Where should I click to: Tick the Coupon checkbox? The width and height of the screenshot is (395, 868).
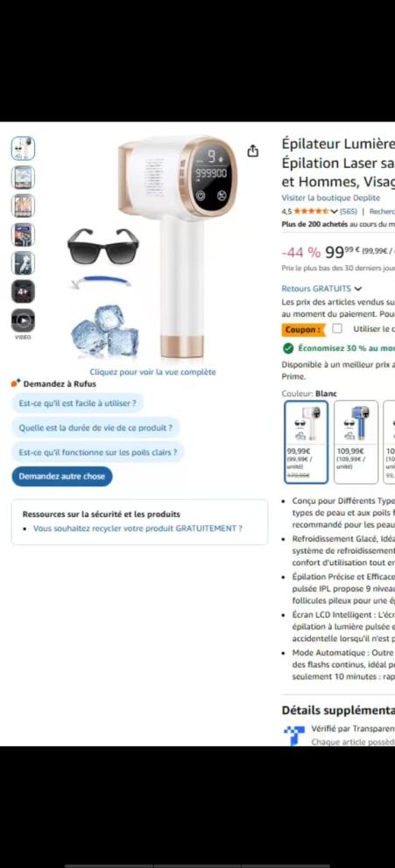(x=337, y=328)
